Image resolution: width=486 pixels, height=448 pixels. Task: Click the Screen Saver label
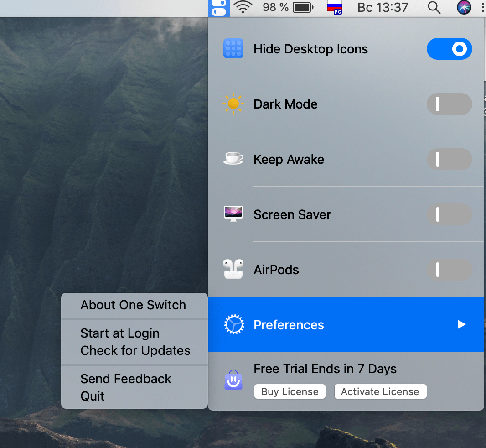coord(292,215)
